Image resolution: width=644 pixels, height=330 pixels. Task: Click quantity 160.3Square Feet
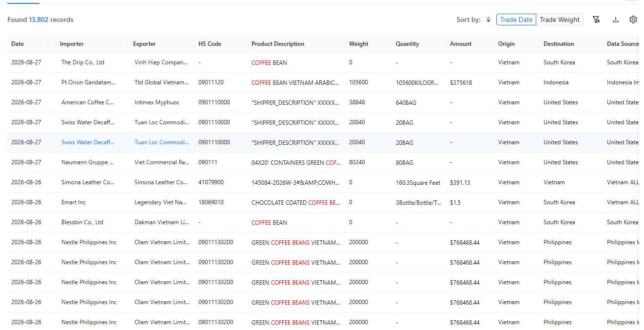click(x=418, y=183)
